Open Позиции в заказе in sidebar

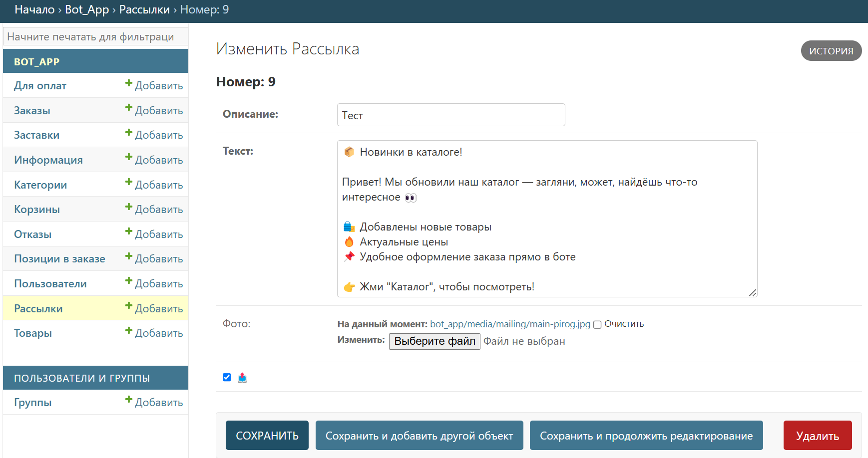[59, 259]
